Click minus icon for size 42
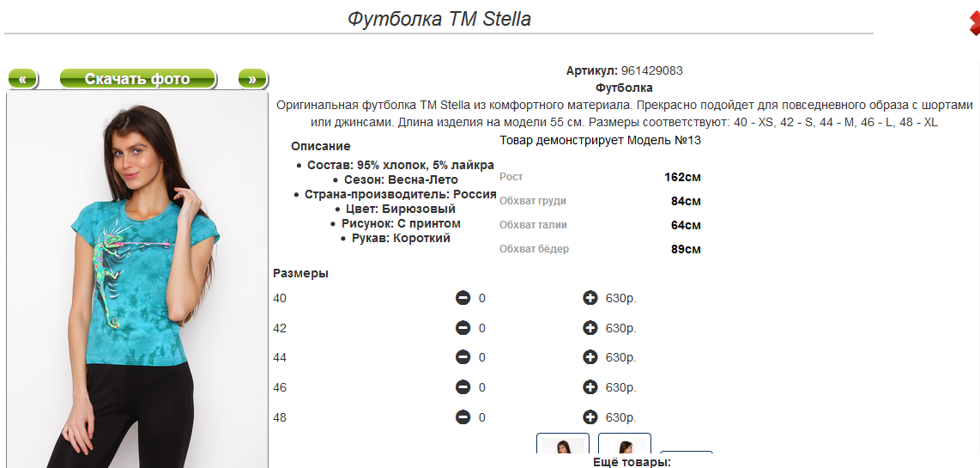This screenshot has height=468, width=980. 463,328
